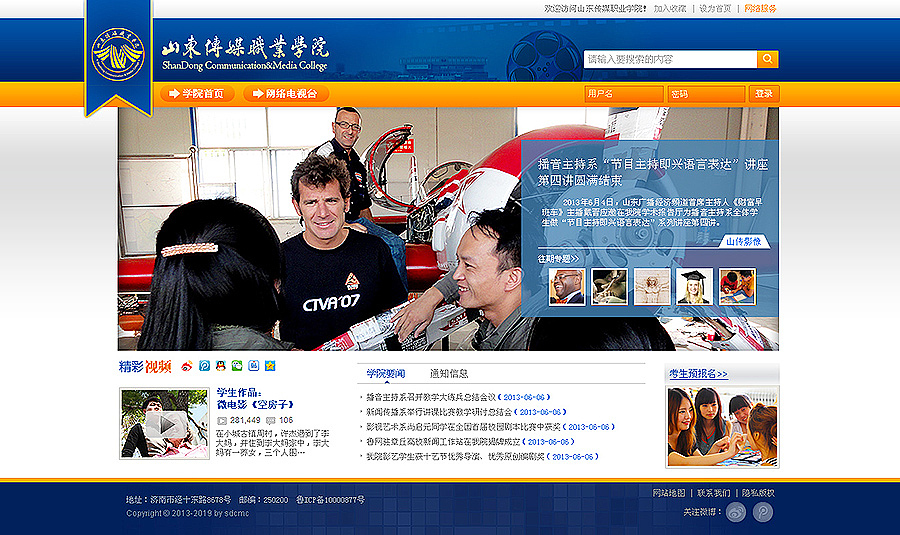This screenshot has height=535, width=900.
Task: Open the 学生作品 微电影《空房子》title link
Action: tap(255, 398)
